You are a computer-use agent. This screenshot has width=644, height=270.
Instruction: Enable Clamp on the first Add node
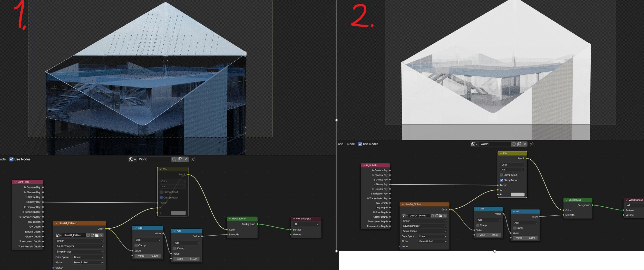click(x=136, y=245)
